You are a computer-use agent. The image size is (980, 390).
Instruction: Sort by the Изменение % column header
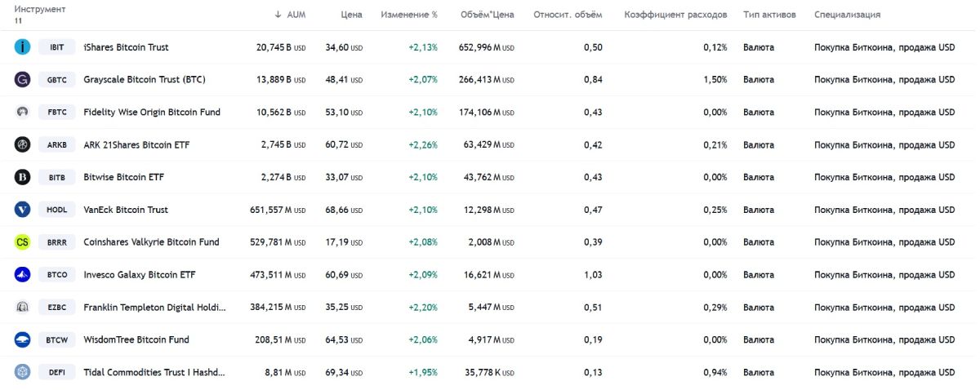tap(408, 15)
